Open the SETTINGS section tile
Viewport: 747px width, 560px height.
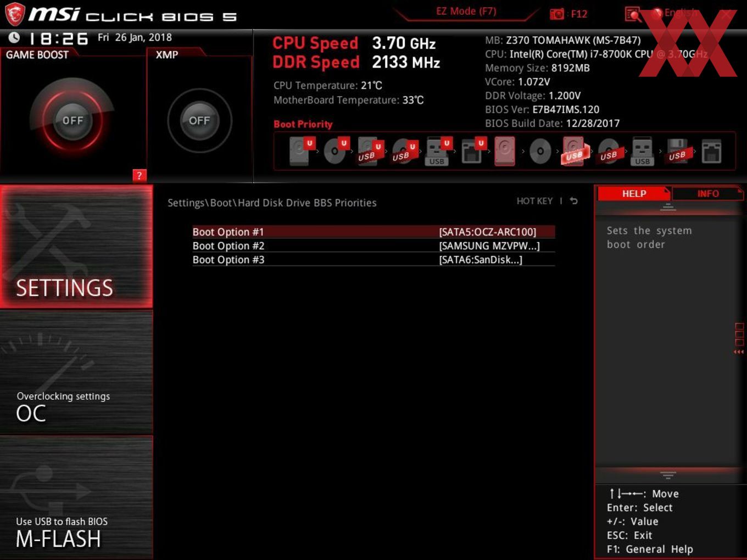click(x=76, y=247)
